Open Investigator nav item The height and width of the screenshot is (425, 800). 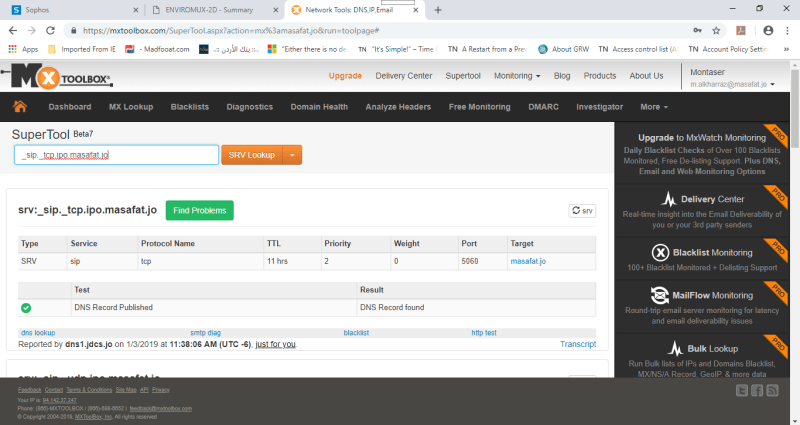[x=599, y=107]
